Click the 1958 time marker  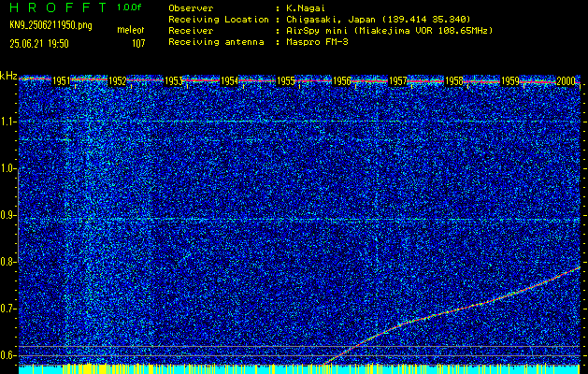point(453,81)
